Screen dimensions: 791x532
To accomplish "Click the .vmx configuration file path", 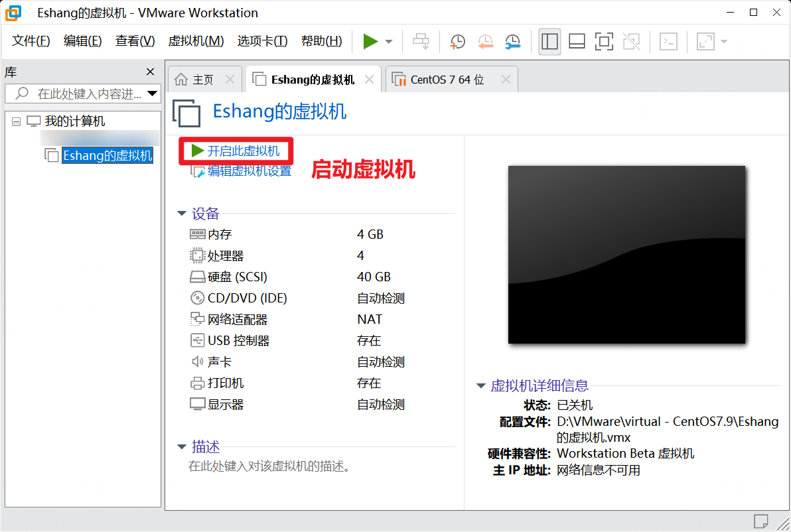I will (x=668, y=429).
